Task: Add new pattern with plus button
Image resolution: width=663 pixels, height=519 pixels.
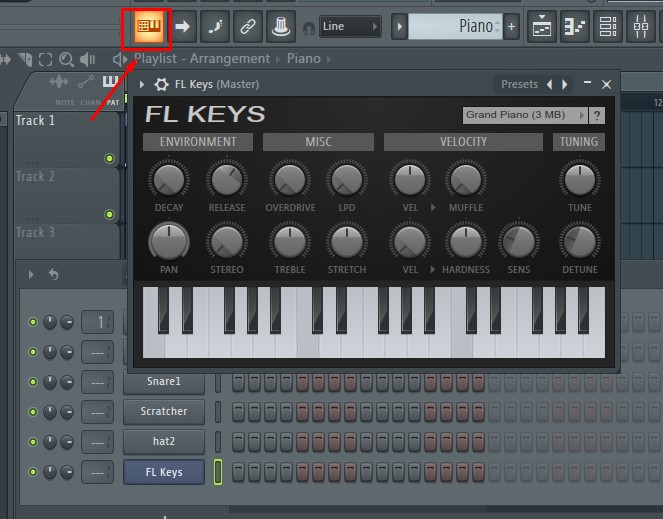Action: [512, 27]
